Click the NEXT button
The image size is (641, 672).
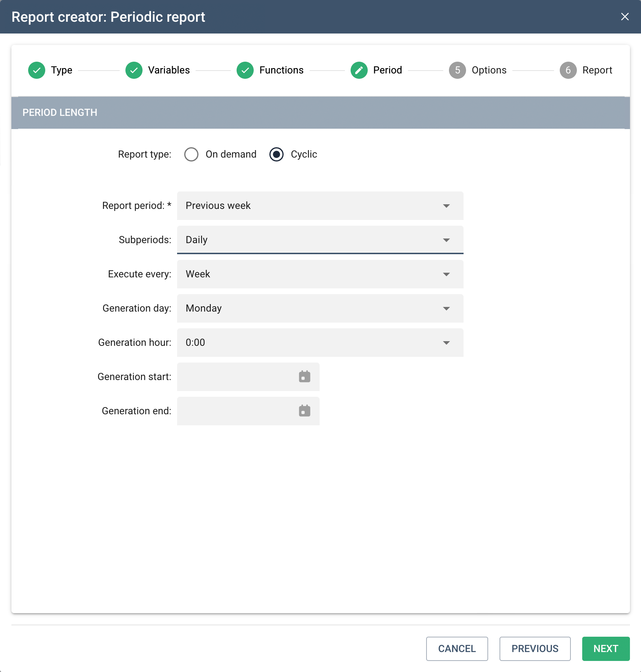606,649
